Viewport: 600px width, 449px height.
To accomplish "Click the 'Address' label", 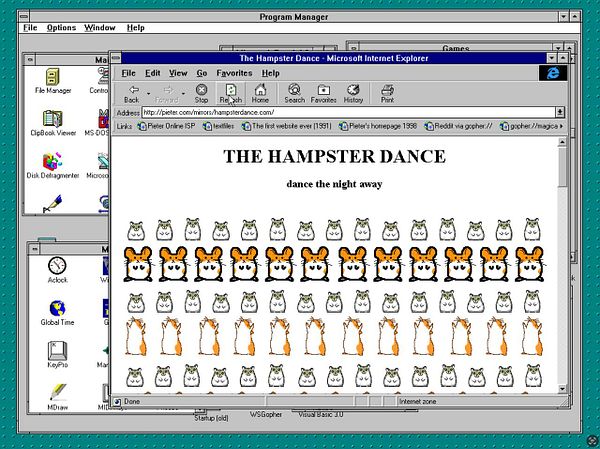I will (x=128, y=113).
